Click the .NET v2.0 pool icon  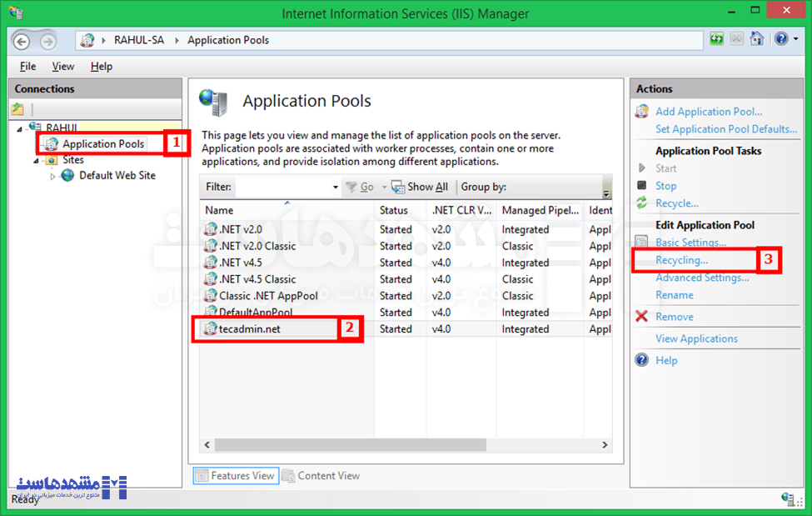[x=210, y=228]
